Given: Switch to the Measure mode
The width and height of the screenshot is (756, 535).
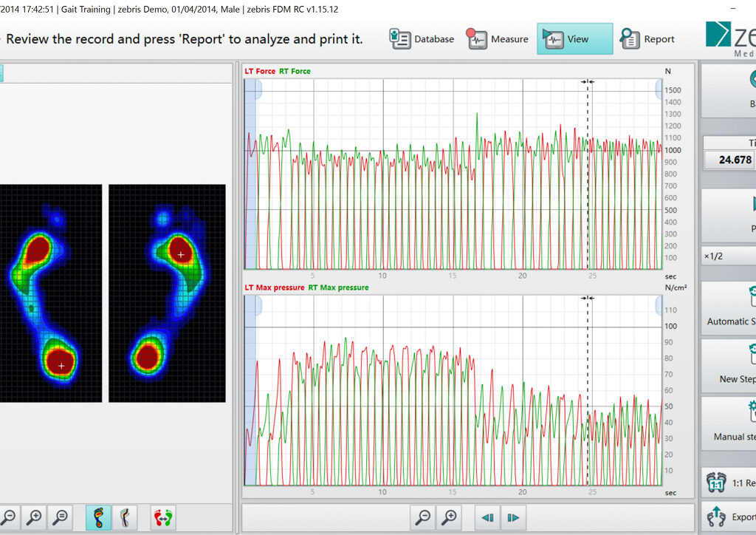Looking at the screenshot, I should pyautogui.click(x=498, y=39).
